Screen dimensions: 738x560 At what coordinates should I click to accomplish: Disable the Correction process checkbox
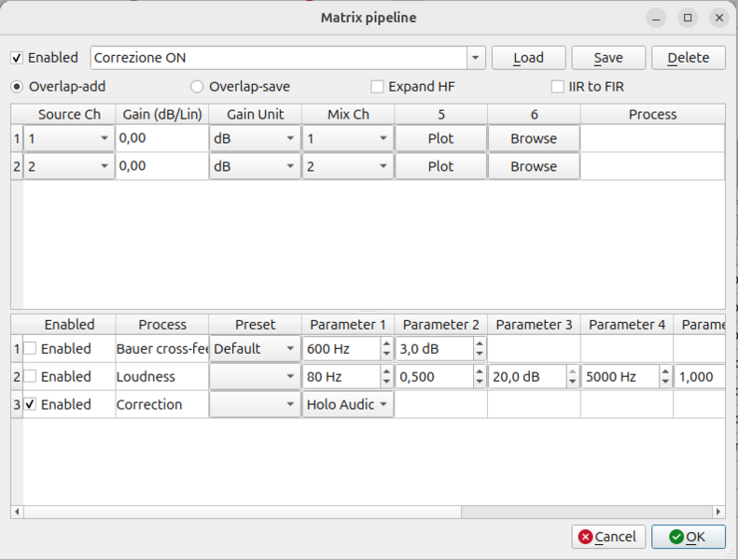pyautogui.click(x=31, y=404)
